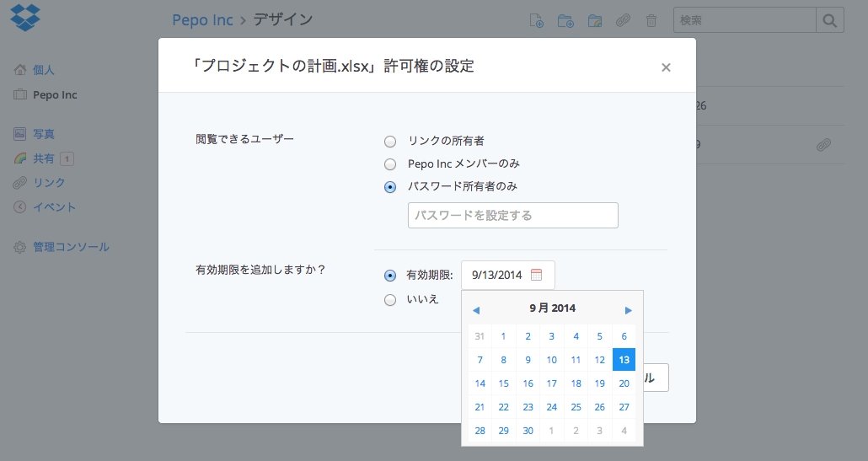This screenshot has width=868, height=461.
Task: Pick September 6 in the calendar
Action: click(624, 336)
